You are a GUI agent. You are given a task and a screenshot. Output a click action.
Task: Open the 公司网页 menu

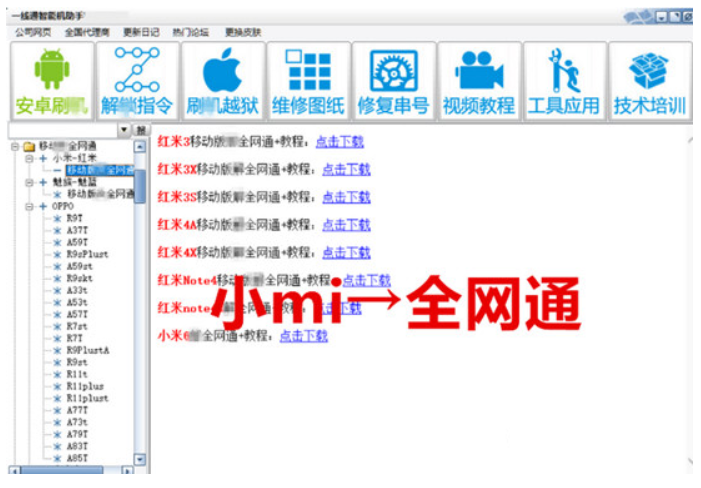tap(33, 32)
